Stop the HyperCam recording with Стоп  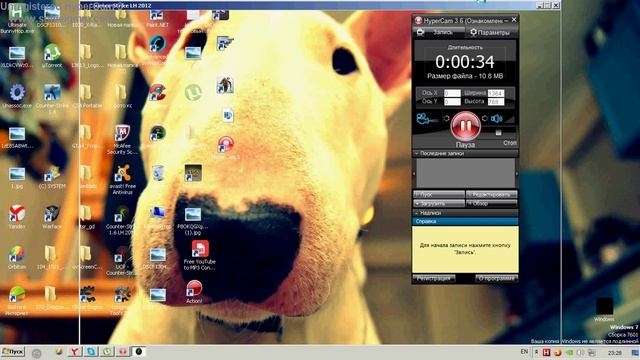(509, 142)
